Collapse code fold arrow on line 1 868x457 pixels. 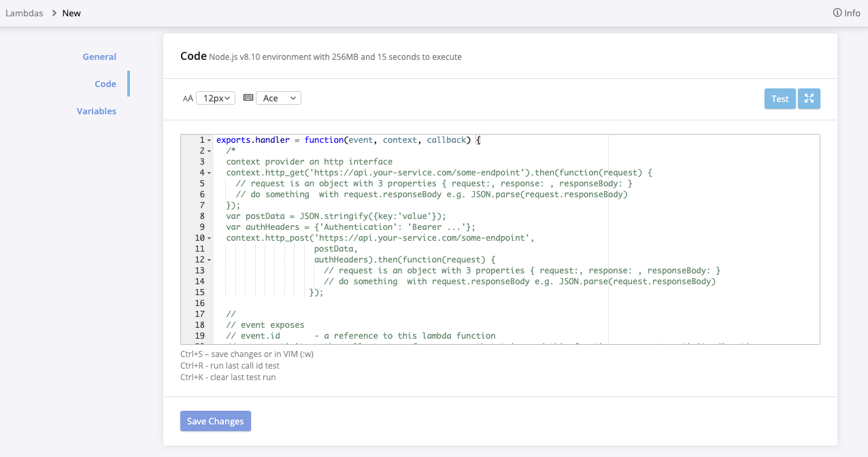[x=209, y=140]
